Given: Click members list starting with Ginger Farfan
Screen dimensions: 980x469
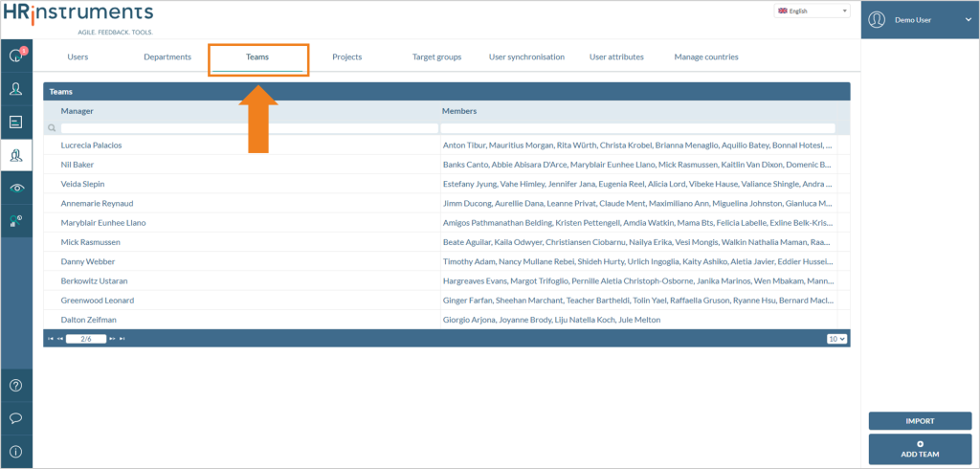Looking at the screenshot, I should pos(637,301).
